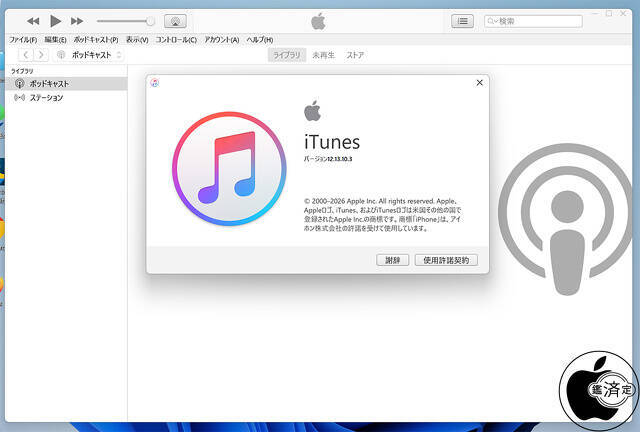Click the large iTunes music note logo
640x432 pixels.
(225, 169)
